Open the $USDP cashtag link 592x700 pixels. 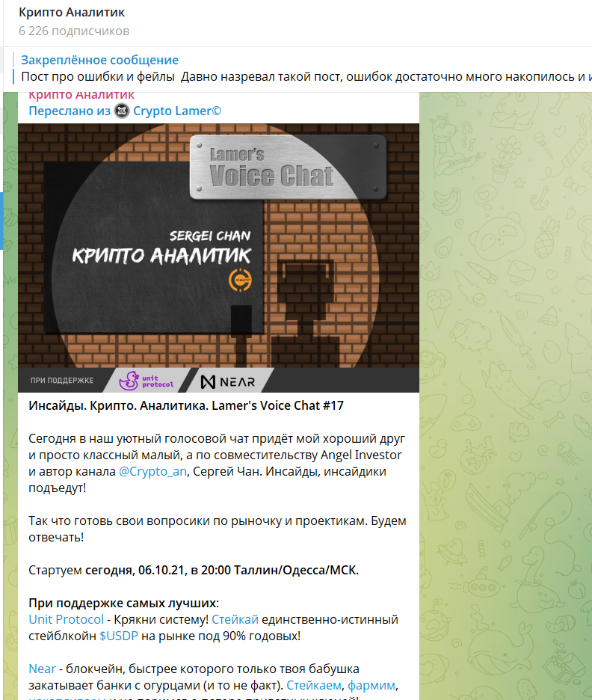tap(119, 636)
